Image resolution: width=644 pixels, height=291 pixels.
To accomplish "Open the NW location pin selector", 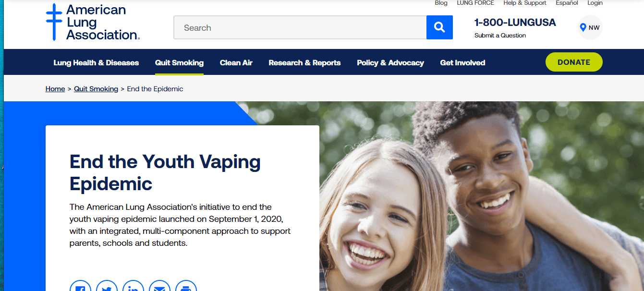I will pyautogui.click(x=590, y=27).
